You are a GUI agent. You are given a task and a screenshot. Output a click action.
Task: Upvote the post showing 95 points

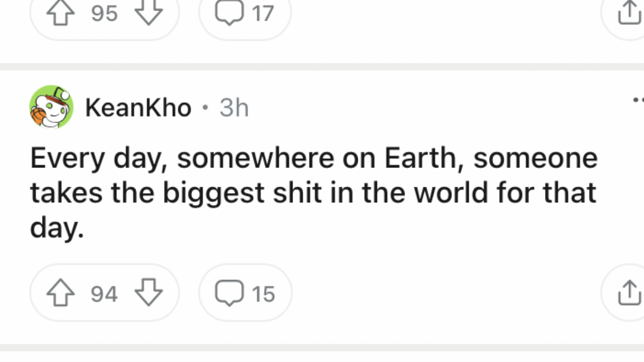(x=60, y=13)
